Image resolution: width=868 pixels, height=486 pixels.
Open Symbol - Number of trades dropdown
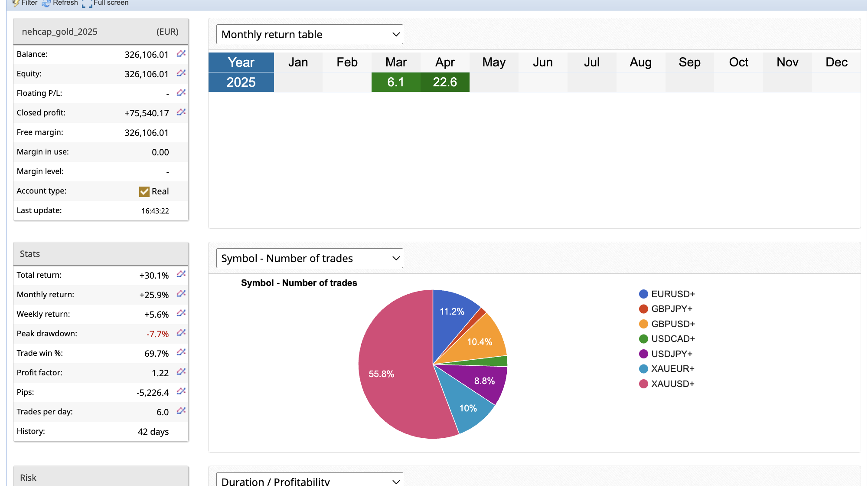(310, 259)
